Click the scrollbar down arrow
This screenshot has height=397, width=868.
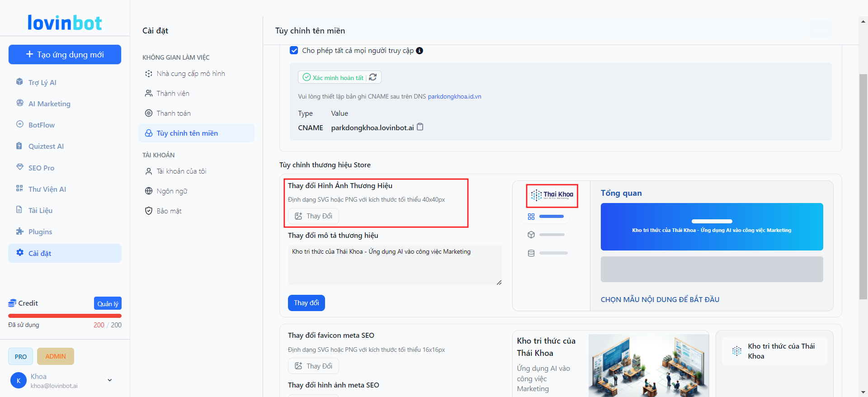[x=863, y=392]
